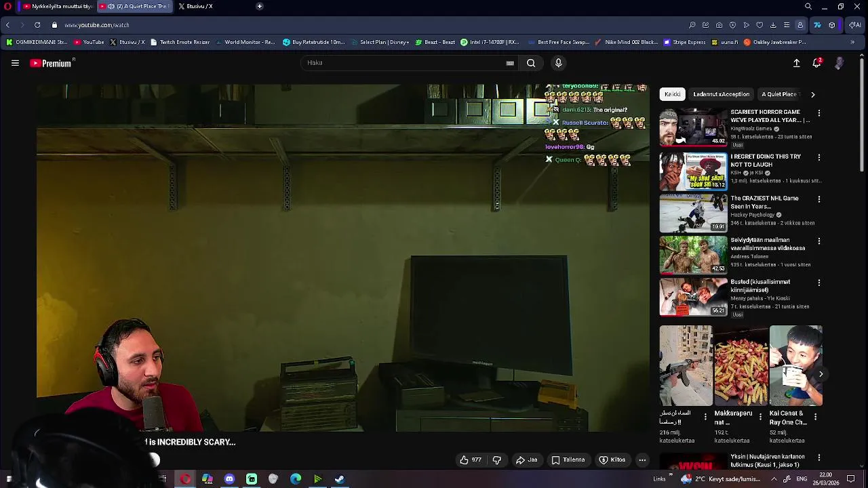This screenshot has width=868, height=488.
Task: Reload the current page
Action: pyautogui.click(x=37, y=25)
